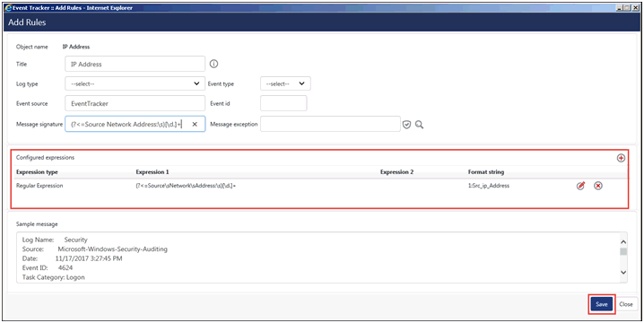Click the Log Name: Security line

coord(55,240)
